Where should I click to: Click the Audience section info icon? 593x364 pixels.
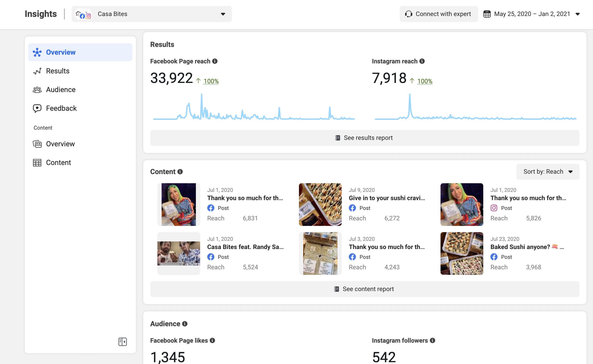pyautogui.click(x=185, y=324)
